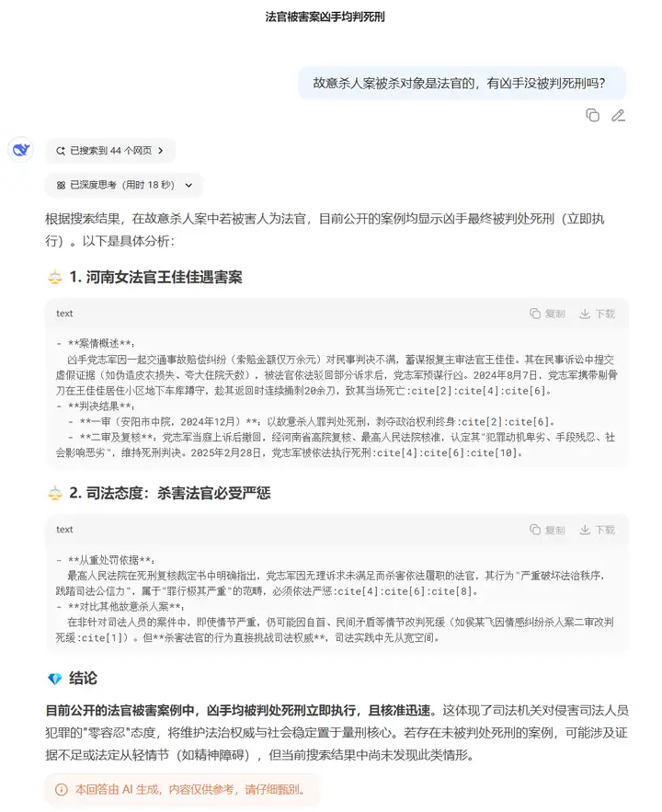Click the search icon beside 已搜索到 44 个网页
The image size is (662, 812).
pos(61,151)
